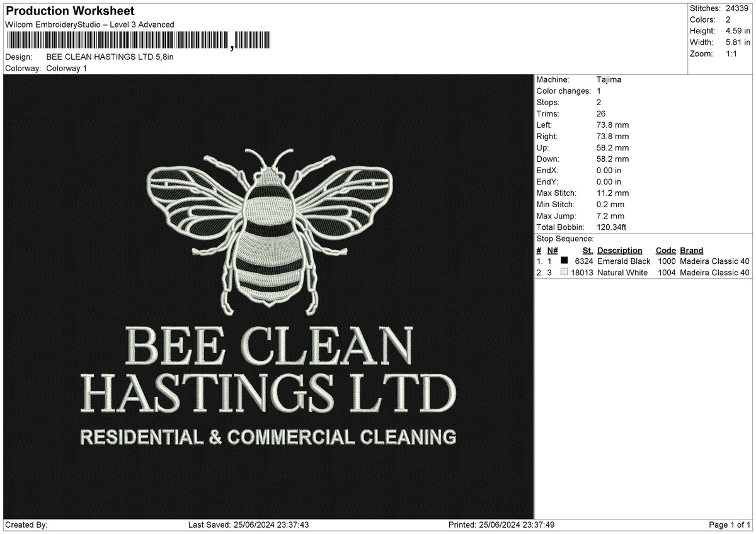Click 'Madeira Classic 40' for Emerald Black
The width and height of the screenshot is (756, 534).
[714, 261]
